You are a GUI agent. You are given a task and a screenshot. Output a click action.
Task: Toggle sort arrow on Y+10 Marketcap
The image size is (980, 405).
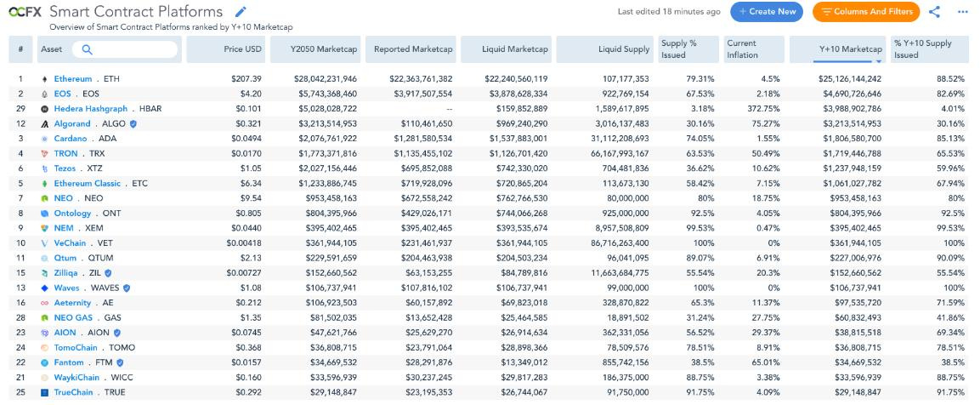[879, 60]
